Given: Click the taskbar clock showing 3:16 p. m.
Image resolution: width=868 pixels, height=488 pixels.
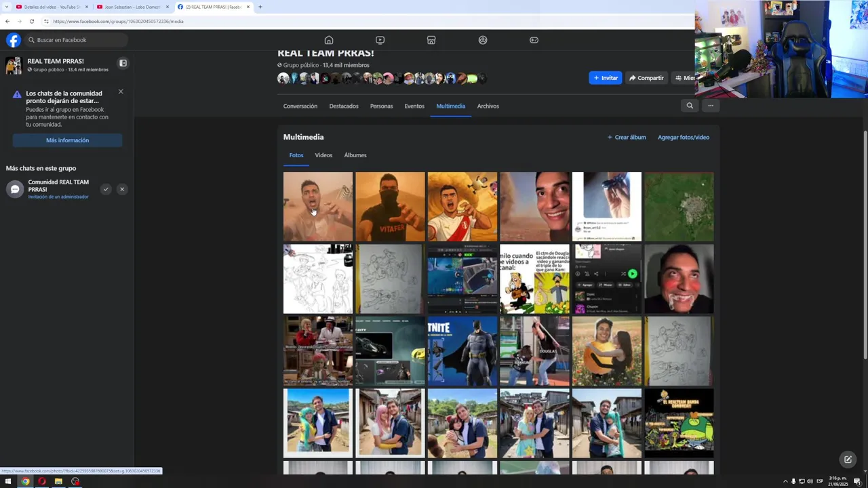Looking at the screenshot, I should [837, 481].
